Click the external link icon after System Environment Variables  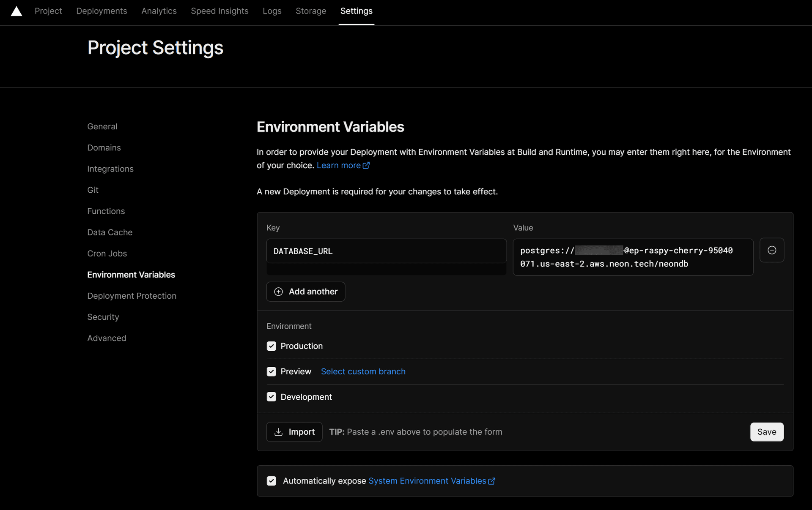pos(492,481)
